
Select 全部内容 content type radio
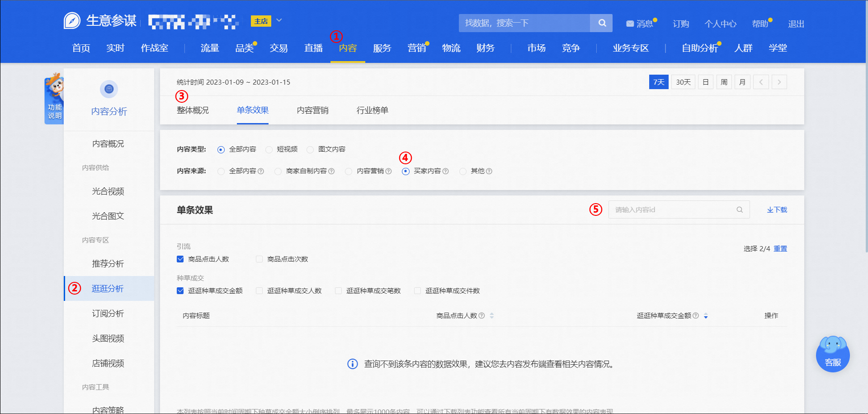pos(221,149)
